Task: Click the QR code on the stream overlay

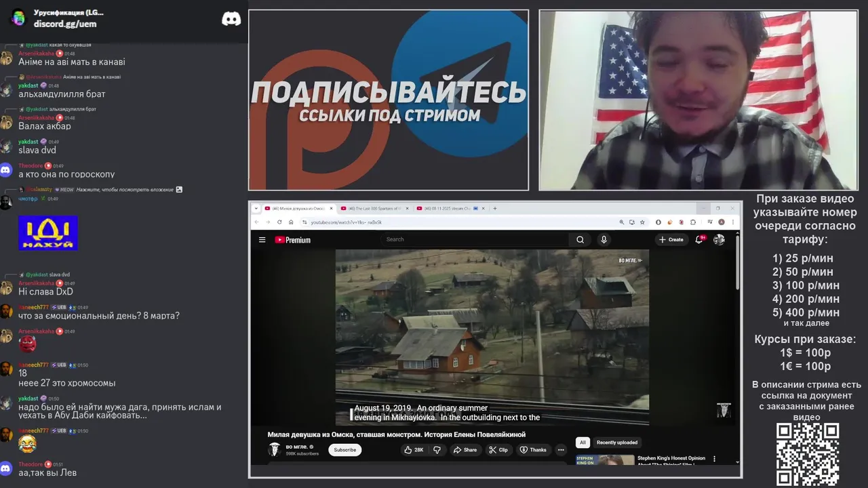Action: (808, 454)
